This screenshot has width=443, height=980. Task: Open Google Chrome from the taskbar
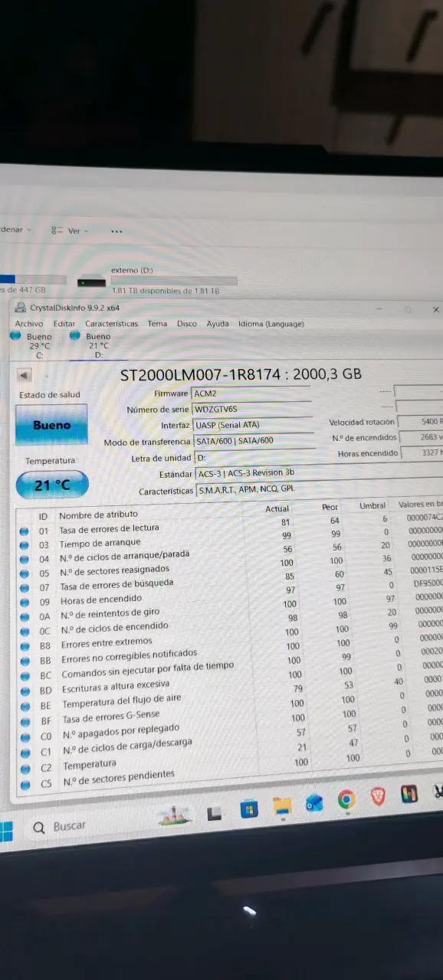(x=346, y=800)
